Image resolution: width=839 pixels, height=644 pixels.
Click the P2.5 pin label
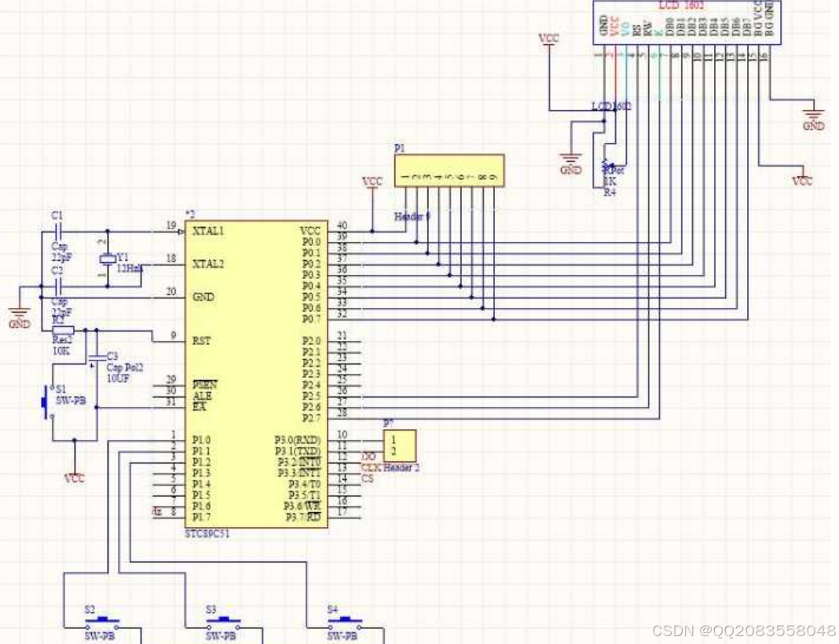311,396
